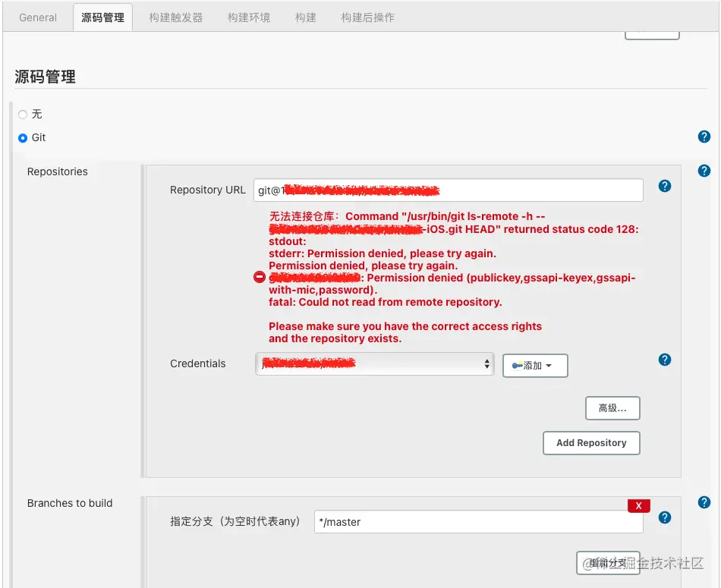The width and height of the screenshot is (721, 588).
Task: Click the Branches to build label
Action: (x=70, y=503)
